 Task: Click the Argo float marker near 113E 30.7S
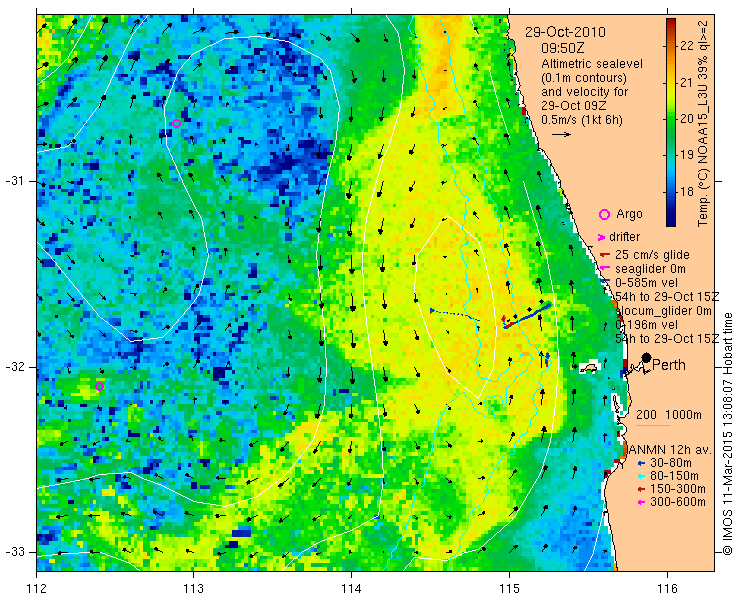[177, 124]
